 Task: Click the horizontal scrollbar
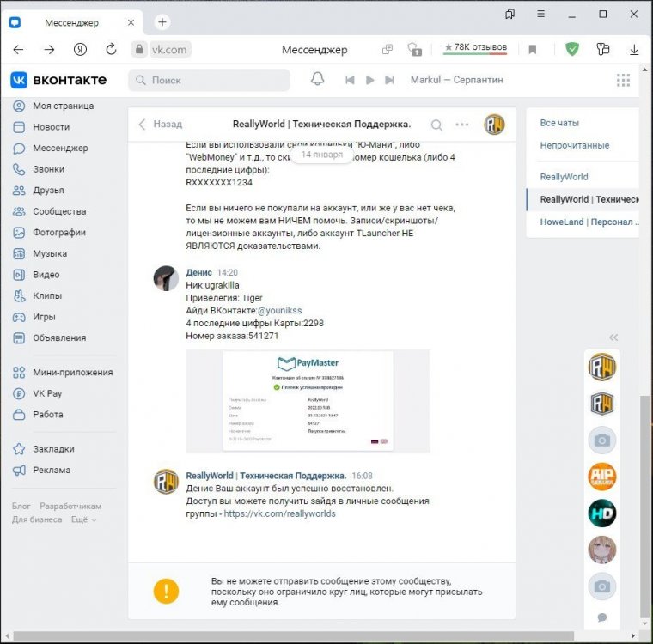coord(293,635)
